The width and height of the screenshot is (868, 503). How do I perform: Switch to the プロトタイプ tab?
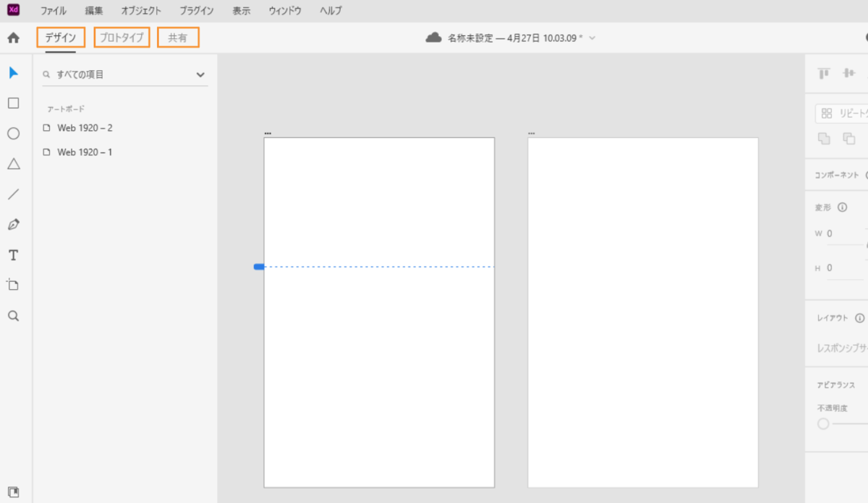point(122,38)
